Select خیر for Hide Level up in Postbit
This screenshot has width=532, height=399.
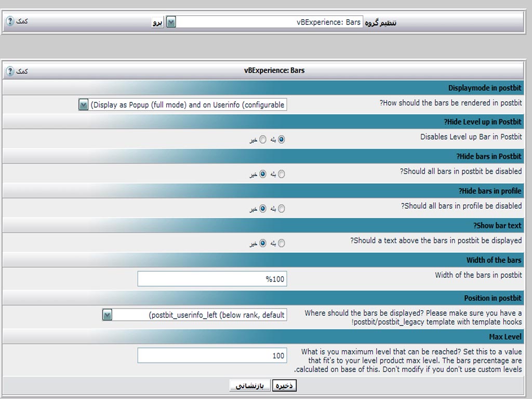[262, 139]
